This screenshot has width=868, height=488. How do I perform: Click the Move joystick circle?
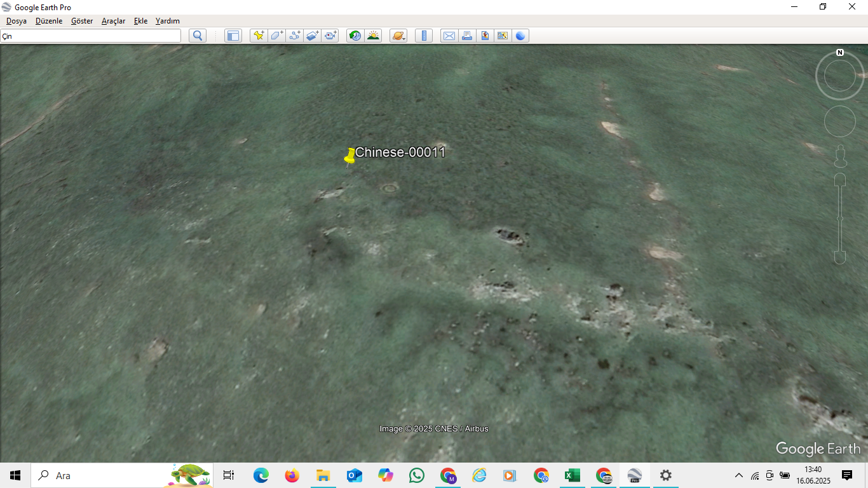coord(840,121)
